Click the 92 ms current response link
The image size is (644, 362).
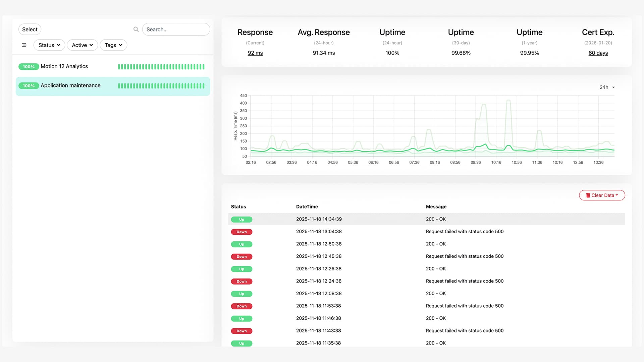tap(255, 53)
